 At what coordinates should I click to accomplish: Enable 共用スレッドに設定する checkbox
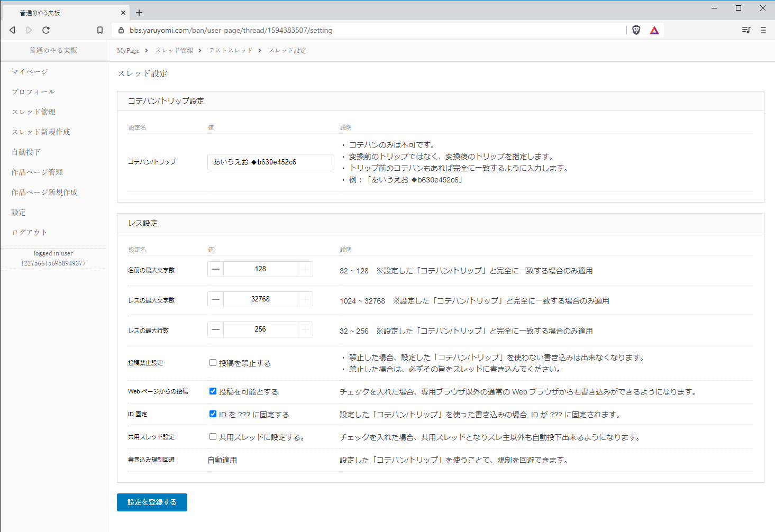tap(213, 437)
